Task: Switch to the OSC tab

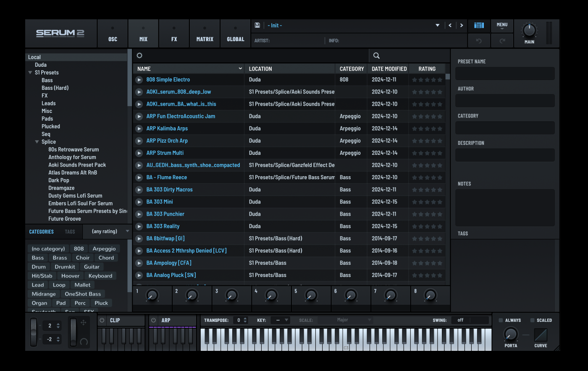Action: pyautogui.click(x=113, y=34)
